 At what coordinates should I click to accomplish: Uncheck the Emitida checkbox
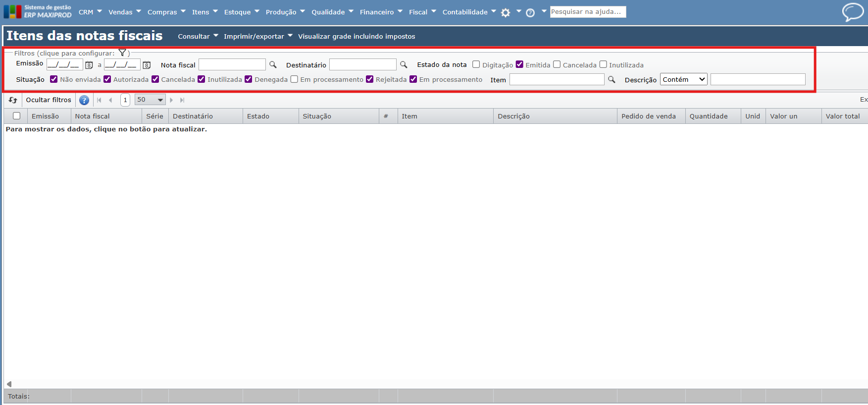tap(519, 64)
